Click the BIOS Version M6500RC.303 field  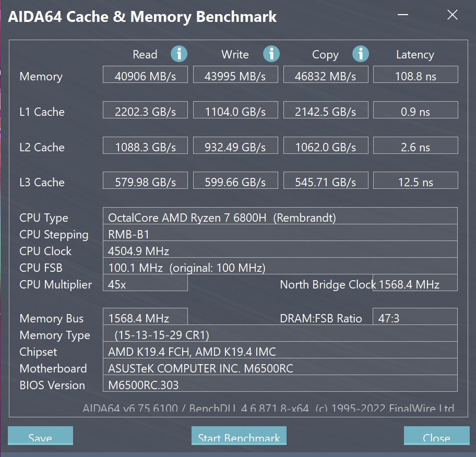[x=280, y=383]
